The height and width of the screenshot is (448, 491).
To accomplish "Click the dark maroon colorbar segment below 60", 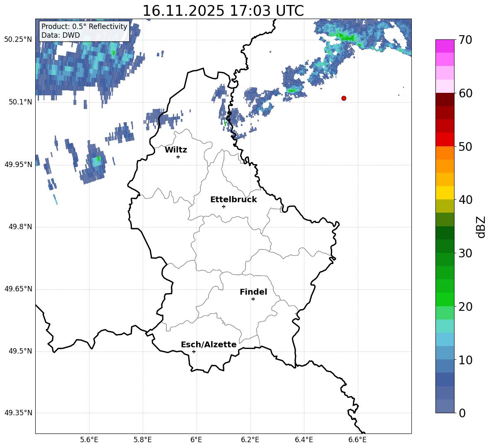I will tap(445, 99).
